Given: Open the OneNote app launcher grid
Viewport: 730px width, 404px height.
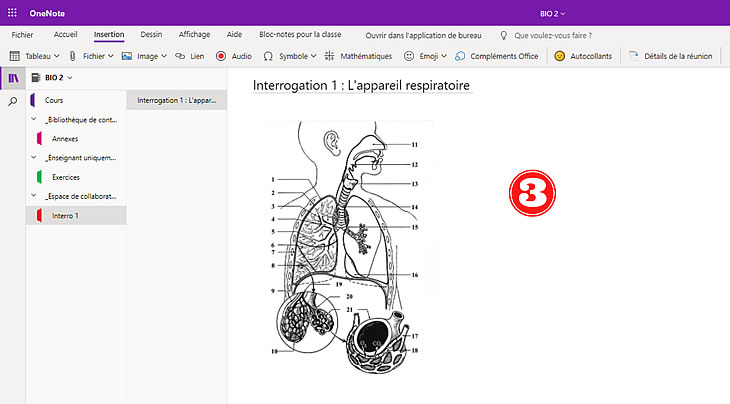Looking at the screenshot, I should tap(12, 13).
